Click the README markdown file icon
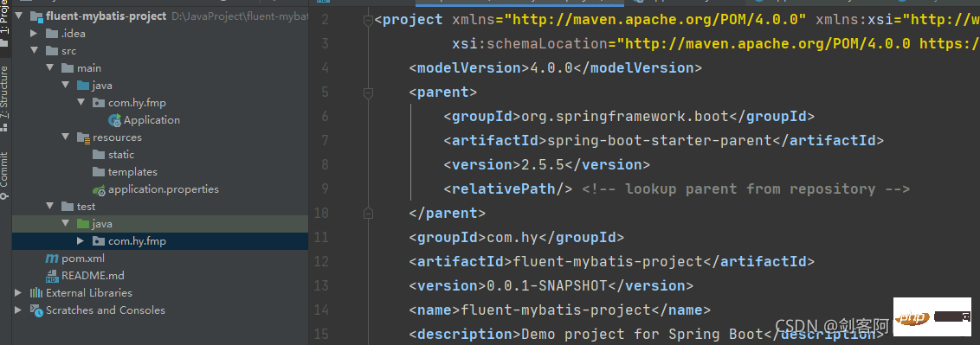This screenshot has width=980, height=345. 52,276
